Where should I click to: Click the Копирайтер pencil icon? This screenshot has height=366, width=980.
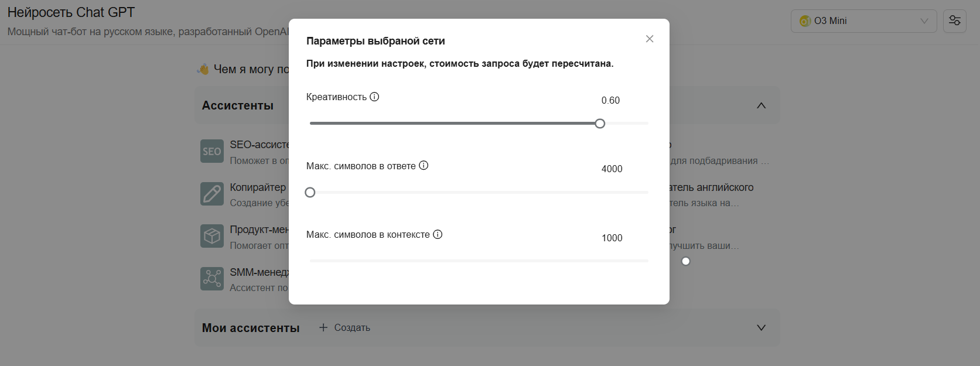211,193
